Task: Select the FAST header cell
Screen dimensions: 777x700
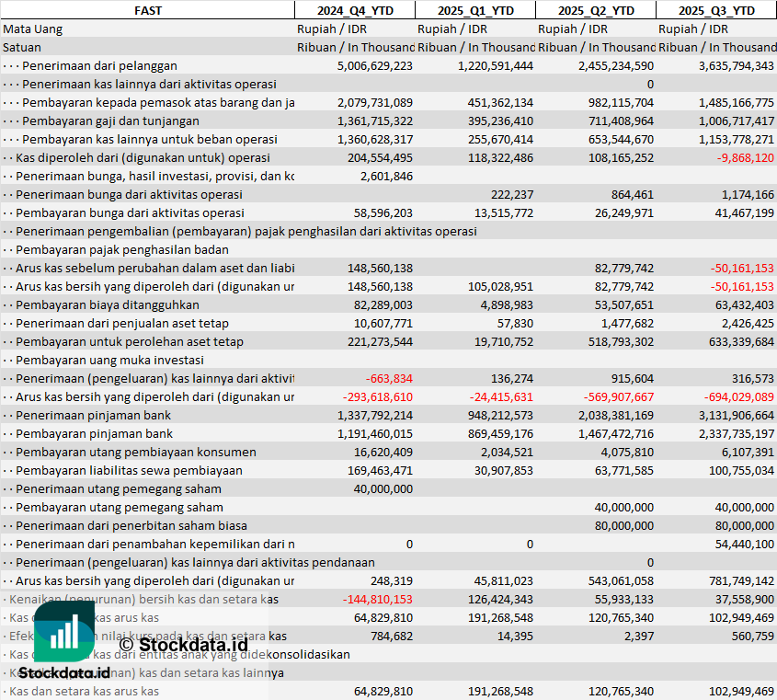Action: point(147,10)
